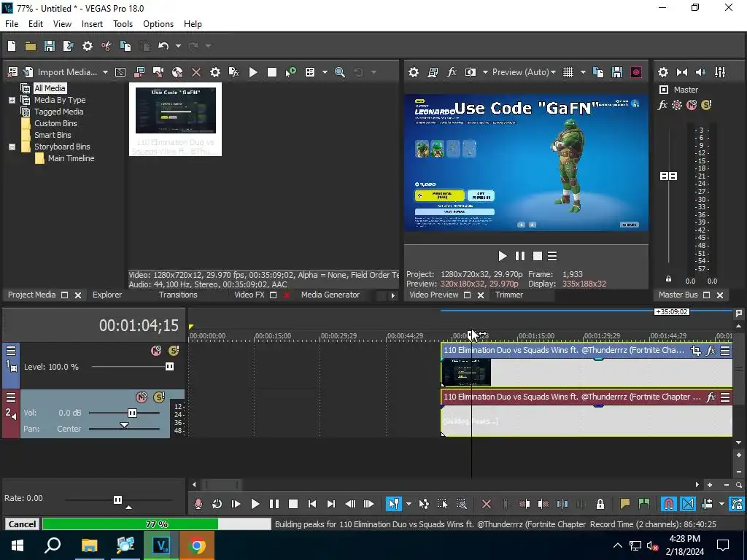The image size is (747, 560).
Task: Lock the selected event with padlock icon
Action: pos(600,504)
